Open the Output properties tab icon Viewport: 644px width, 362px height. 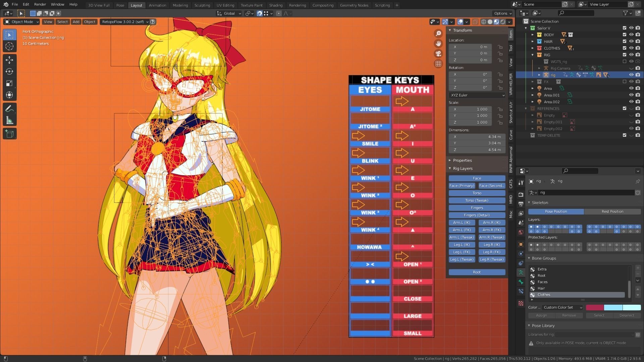[521, 204]
